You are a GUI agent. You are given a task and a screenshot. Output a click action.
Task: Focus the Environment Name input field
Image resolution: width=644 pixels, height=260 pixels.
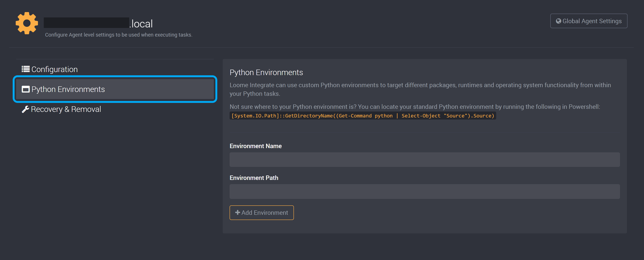[424, 160]
